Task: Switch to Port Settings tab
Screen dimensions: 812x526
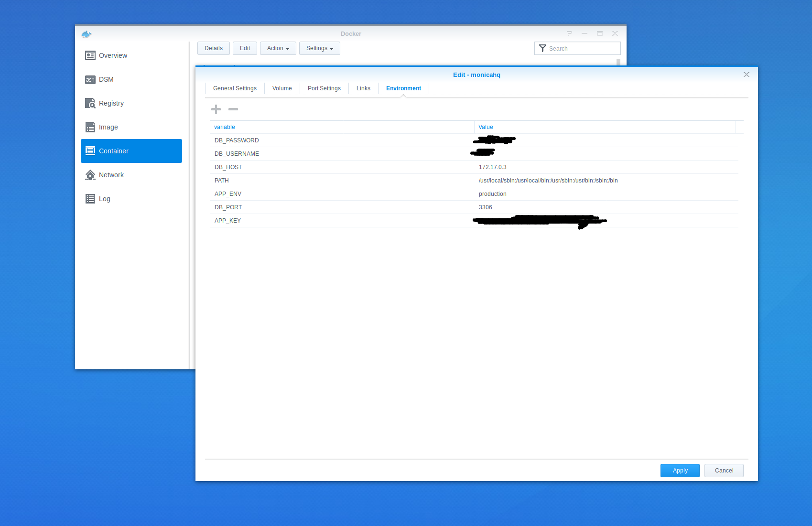Action: [x=324, y=88]
